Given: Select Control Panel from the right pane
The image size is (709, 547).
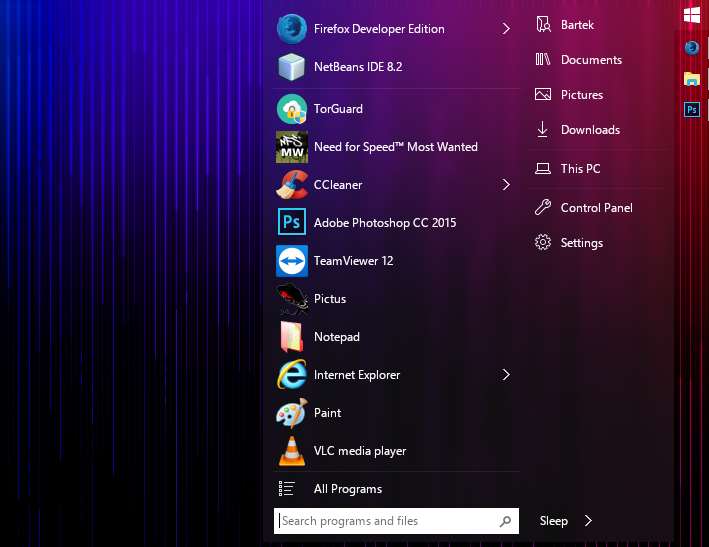Looking at the screenshot, I should point(596,208).
